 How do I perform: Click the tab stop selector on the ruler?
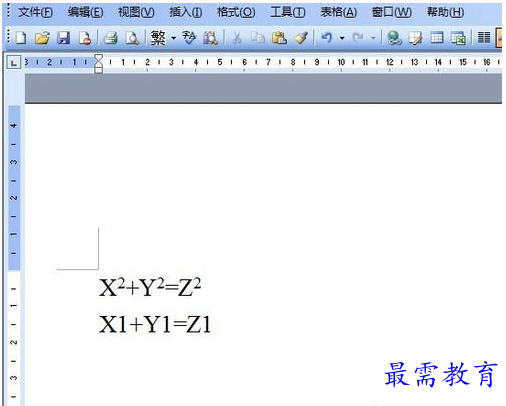pos(14,62)
